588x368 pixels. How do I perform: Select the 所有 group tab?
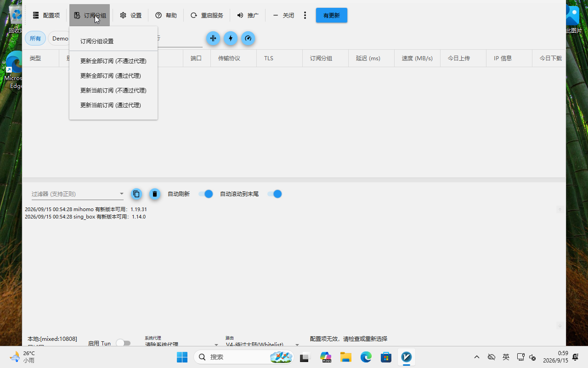point(35,38)
